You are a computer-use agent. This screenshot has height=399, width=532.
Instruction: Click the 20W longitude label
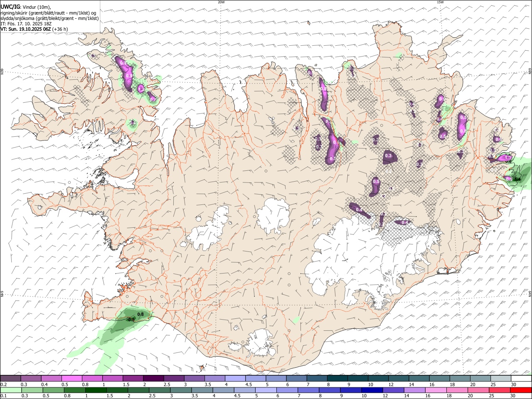point(221,2)
